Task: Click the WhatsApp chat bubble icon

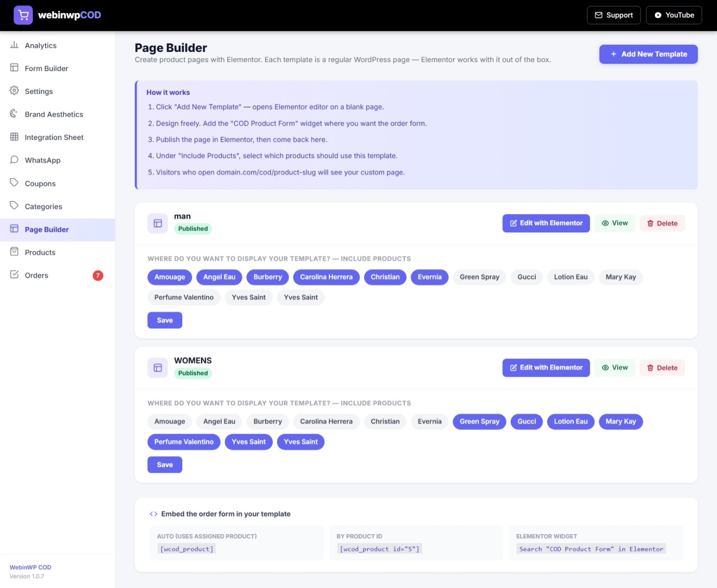Action: (15, 159)
